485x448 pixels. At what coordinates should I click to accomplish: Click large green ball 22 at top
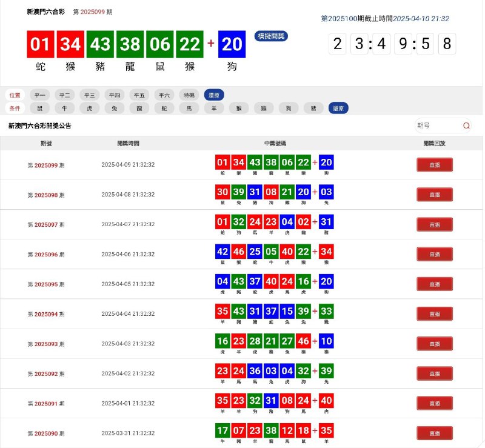point(190,44)
